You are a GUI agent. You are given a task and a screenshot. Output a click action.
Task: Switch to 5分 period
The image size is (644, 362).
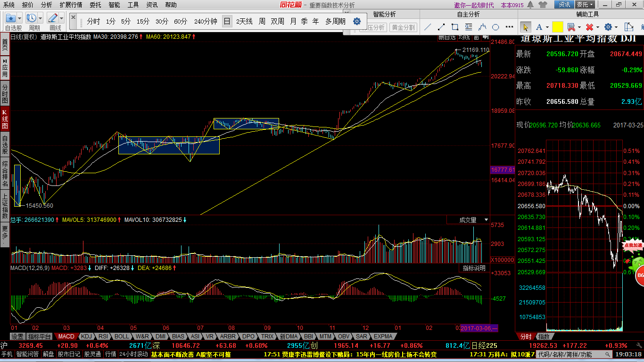(126, 21)
